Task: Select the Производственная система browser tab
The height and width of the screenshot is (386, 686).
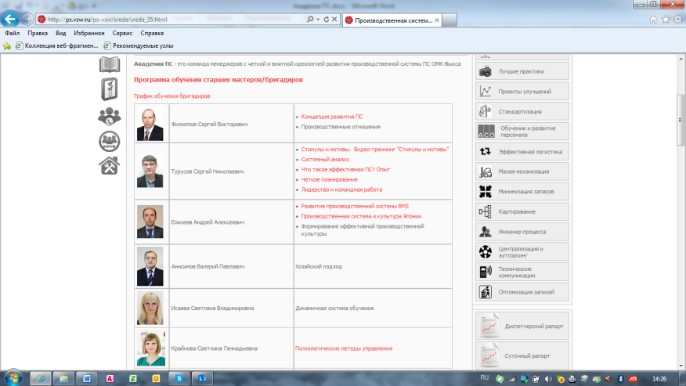Action: (392, 20)
